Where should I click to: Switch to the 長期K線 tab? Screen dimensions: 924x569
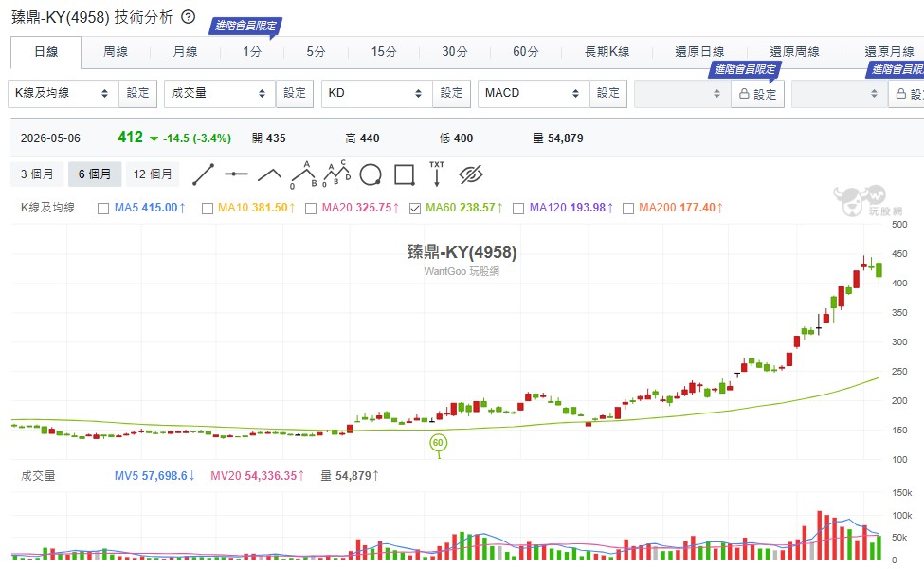click(x=607, y=52)
